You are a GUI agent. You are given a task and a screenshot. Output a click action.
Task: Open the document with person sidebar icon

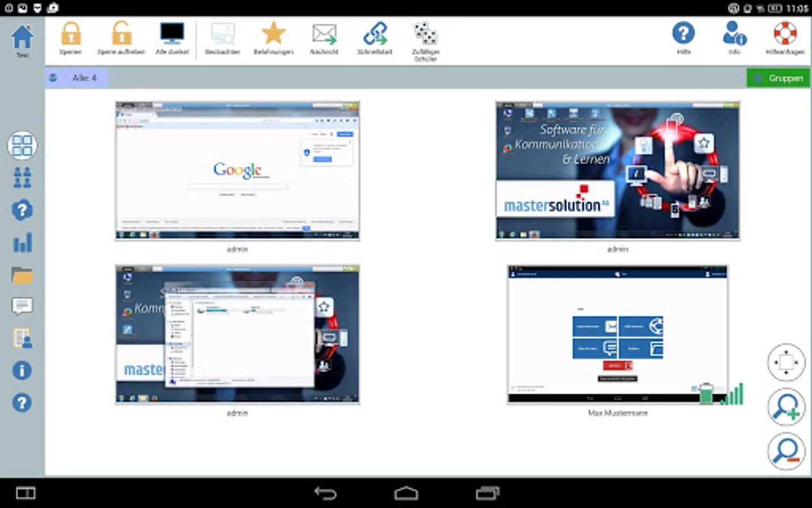(22, 339)
